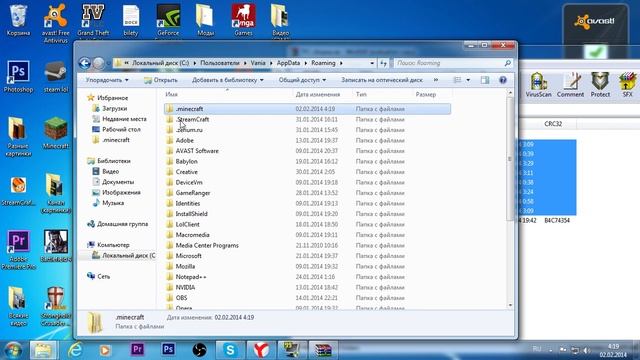Open Premiere Pro from the taskbar
Image resolution: width=640 pixels, height=360 pixels.
click(x=138, y=350)
